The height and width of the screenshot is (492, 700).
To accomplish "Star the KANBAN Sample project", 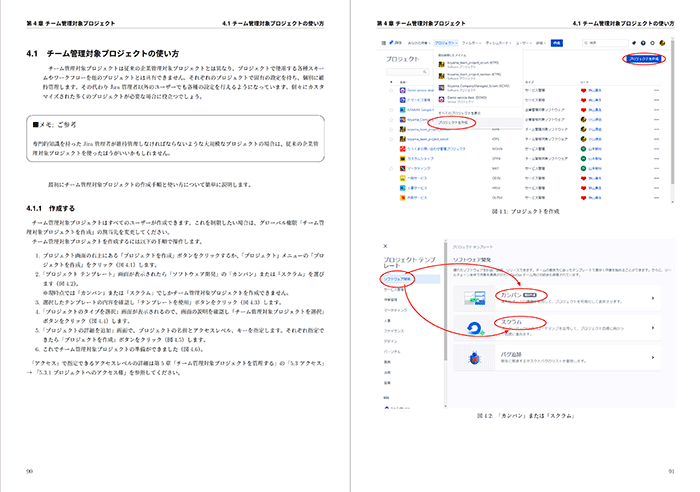I will tap(391, 110).
